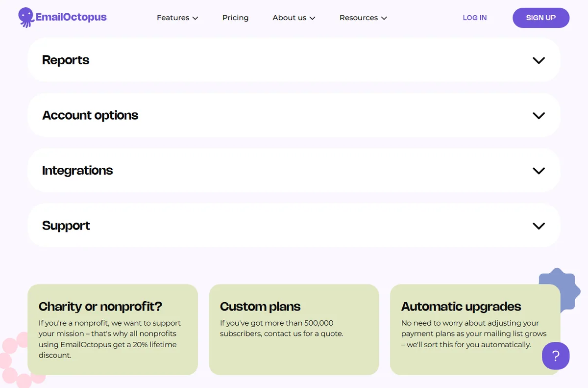The width and height of the screenshot is (588, 388).
Task: Click the SIGN UP button
Action: click(541, 18)
